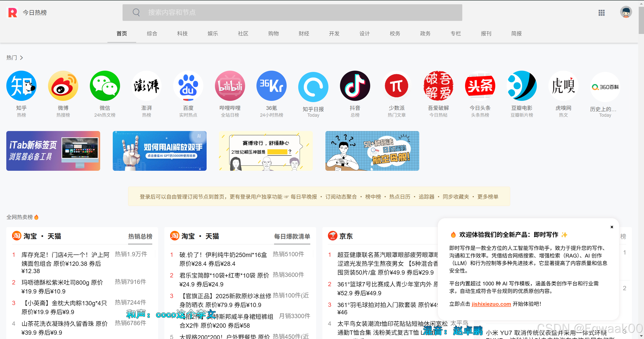This screenshot has width=644, height=339.
Task: Click the user avatar in top right
Action: coord(626,12)
